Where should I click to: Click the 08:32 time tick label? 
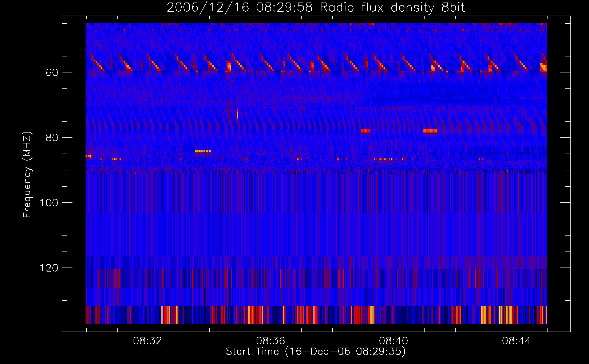click(147, 341)
